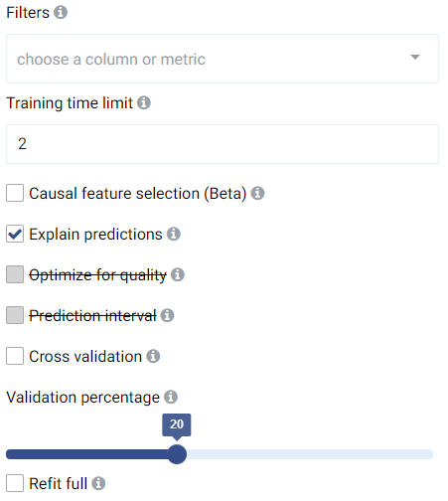Click the Training time limit info icon

click(x=144, y=102)
